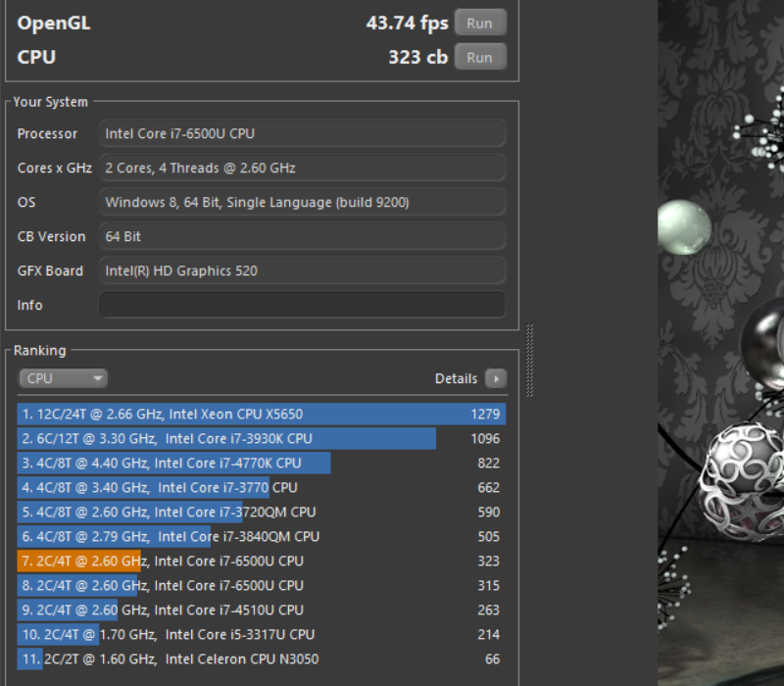Screen dimensions: 784x686
Task: Select ranking row 4 Core i7-3770
Action: [262, 487]
